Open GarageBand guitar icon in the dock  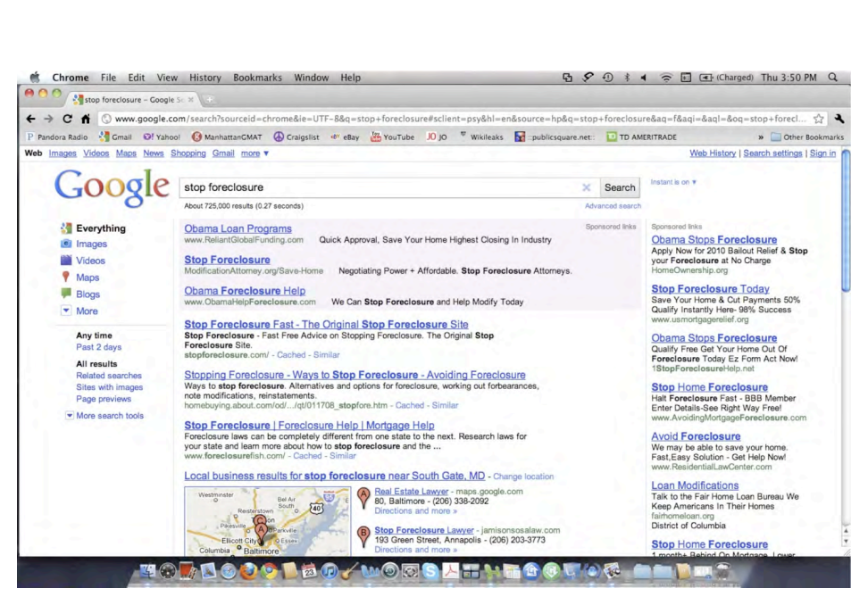349,571
